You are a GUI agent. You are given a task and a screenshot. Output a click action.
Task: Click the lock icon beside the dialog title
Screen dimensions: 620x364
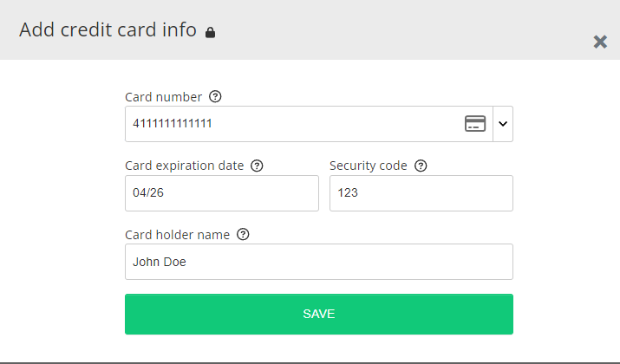click(x=210, y=33)
